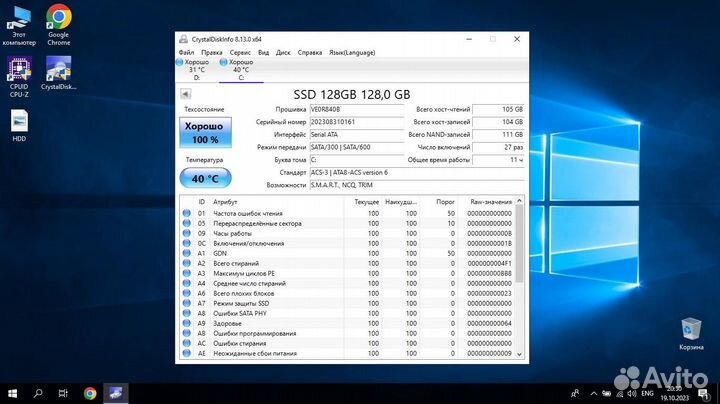Viewport: 720px width, 404px height.
Task: Click the status circle for Здоровье row
Action: 186,323
